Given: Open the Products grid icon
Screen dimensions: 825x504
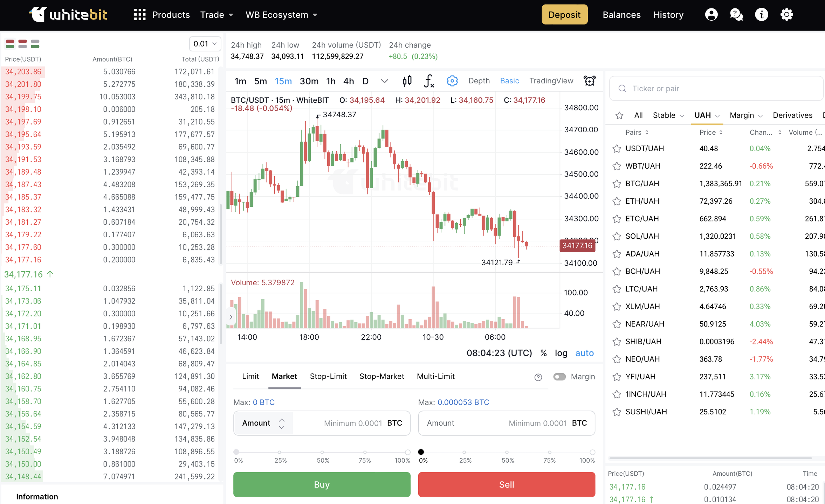Looking at the screenshot, I should tap(139, 15).
